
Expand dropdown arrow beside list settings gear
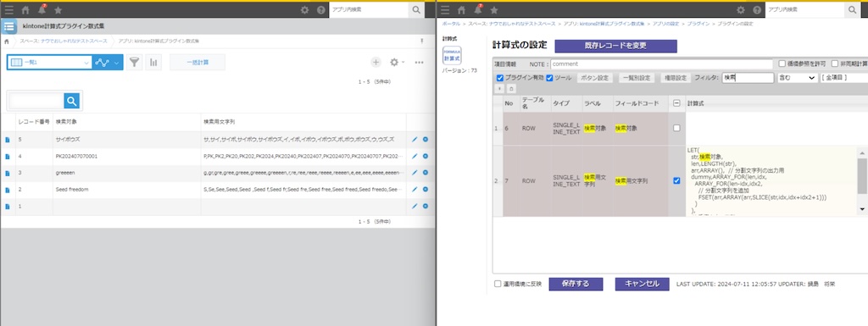[x=403, y=63]
